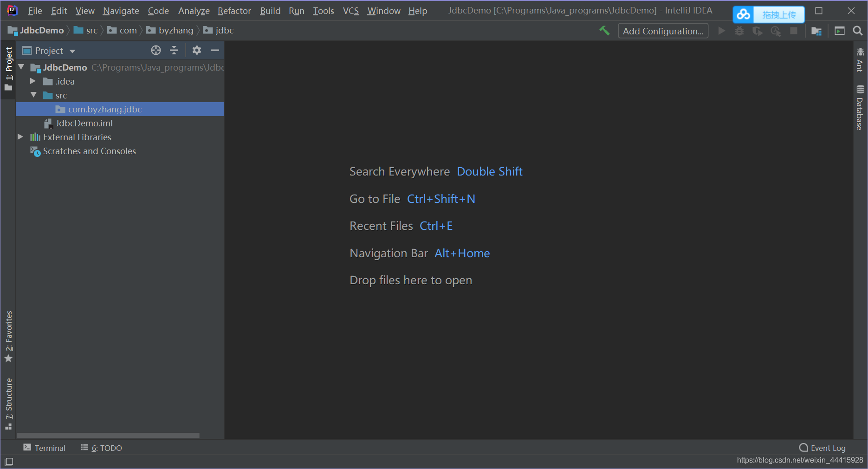The height and width of the screenshot is (469, 868).
Task: Click byzhang breadcrumb in navigation bar
Action: coord(170,30)
